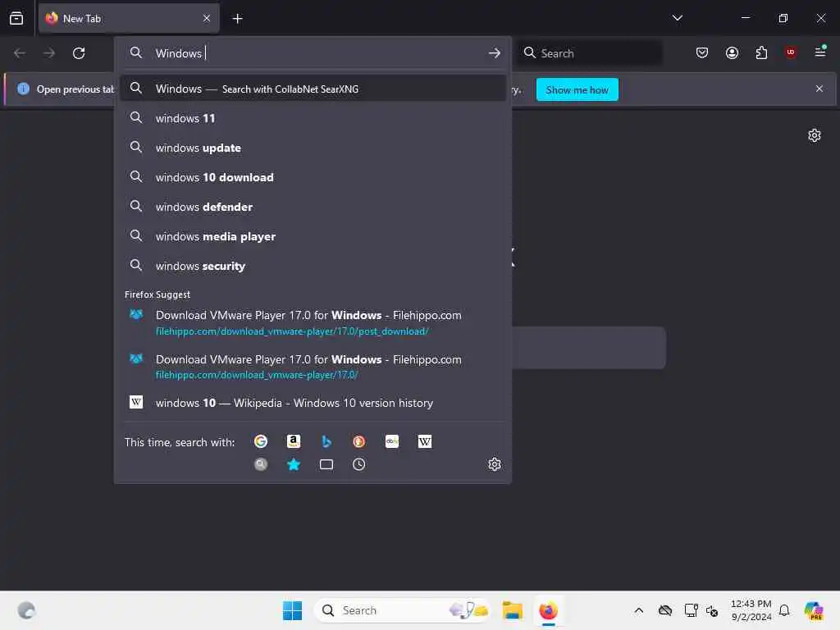Search with Google one-off engine icon
The height and width of the screenshot is (630, 840).
261,441
